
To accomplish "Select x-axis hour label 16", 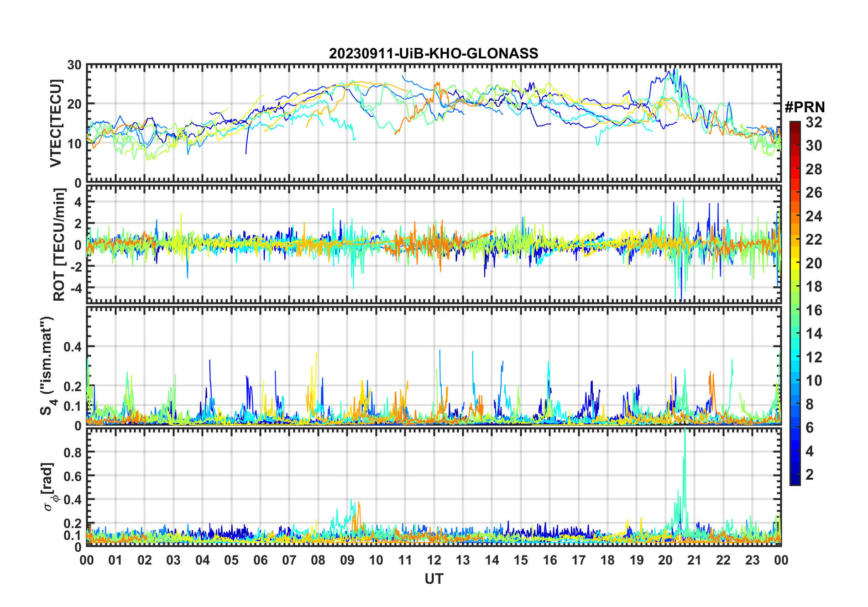I will point(550,560).
